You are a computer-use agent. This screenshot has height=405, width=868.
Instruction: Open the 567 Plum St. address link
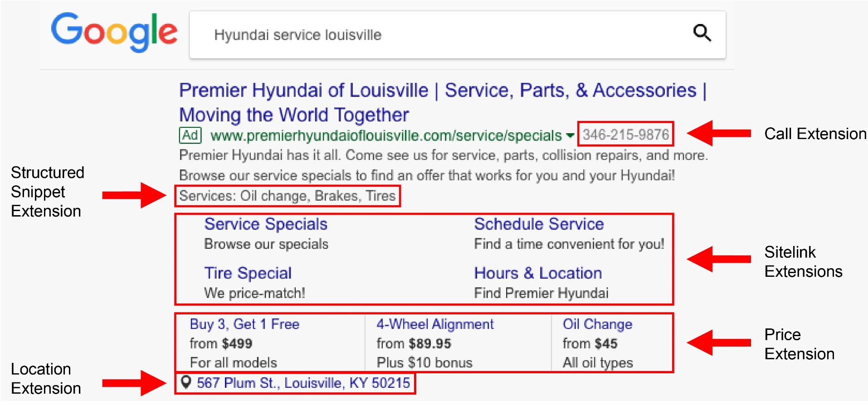pos(303,383)
